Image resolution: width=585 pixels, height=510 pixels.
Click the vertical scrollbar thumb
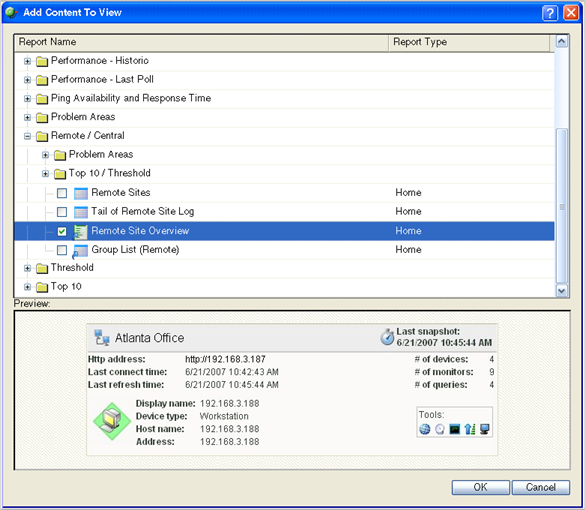point(562,206)
